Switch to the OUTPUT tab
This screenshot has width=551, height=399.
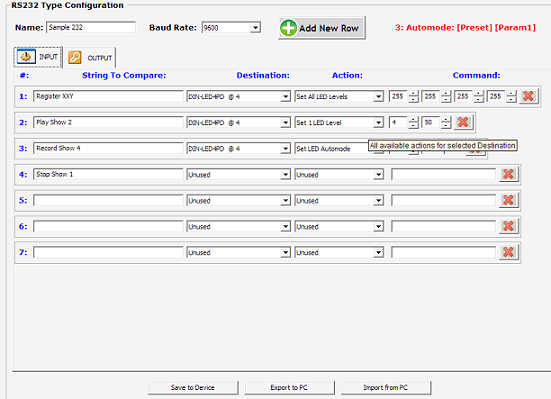[x=90, y=58]
